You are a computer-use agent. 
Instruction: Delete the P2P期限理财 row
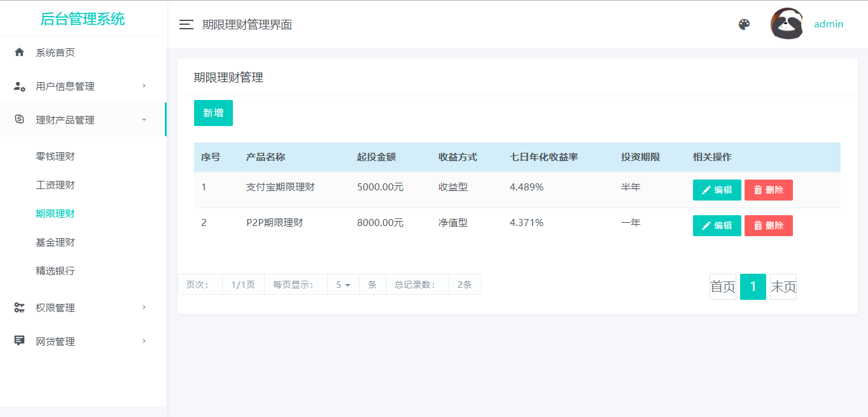[x=768, y=225]
